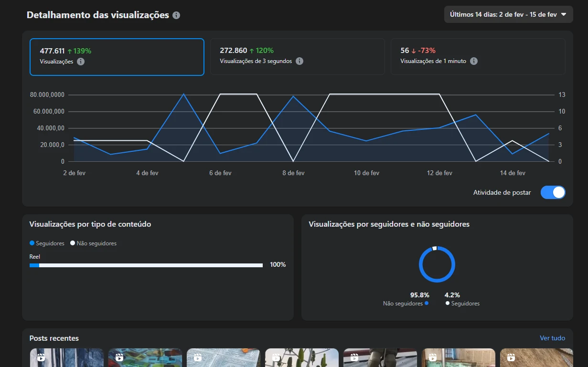The image size is (588, 367).
Task: Open the Ver tudo link
Action: [552, 338]
